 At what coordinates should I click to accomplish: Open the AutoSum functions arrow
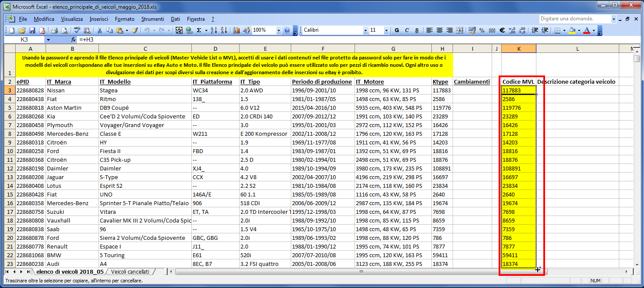click(206, 30)
